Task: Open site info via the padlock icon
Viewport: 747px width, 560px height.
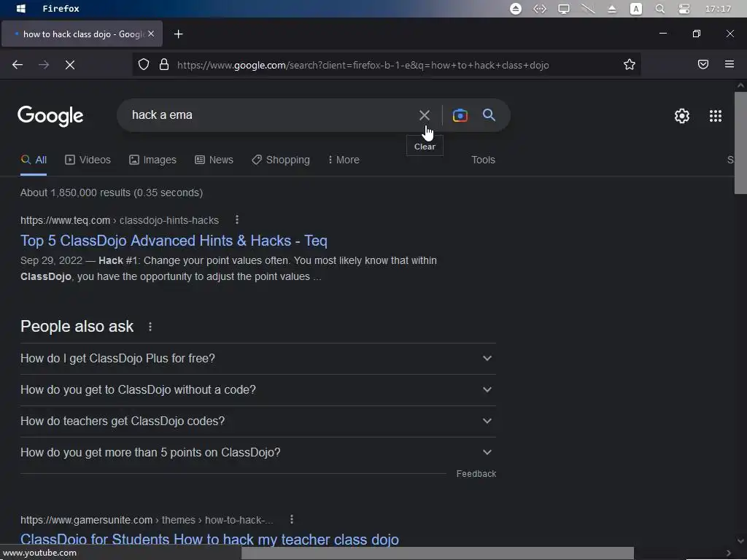Action: pyautogui.click(x=164, y=64)
